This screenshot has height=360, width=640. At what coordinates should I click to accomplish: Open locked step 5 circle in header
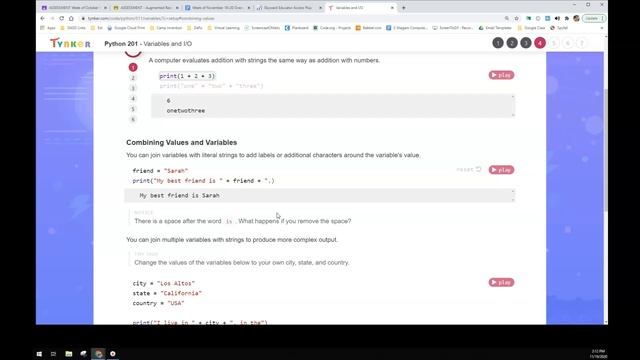[554, 43]
